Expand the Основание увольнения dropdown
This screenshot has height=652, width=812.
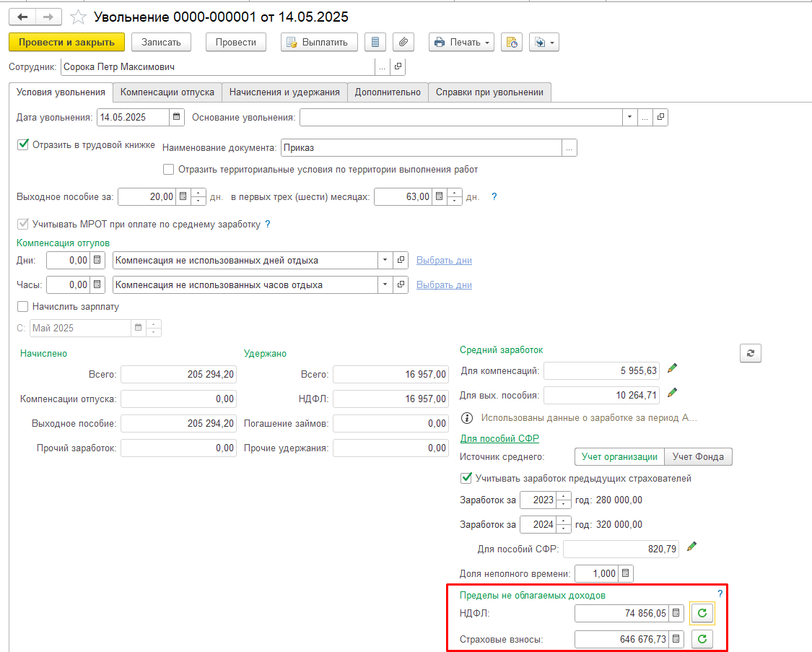pyautogui.click(x=629, y=117)
